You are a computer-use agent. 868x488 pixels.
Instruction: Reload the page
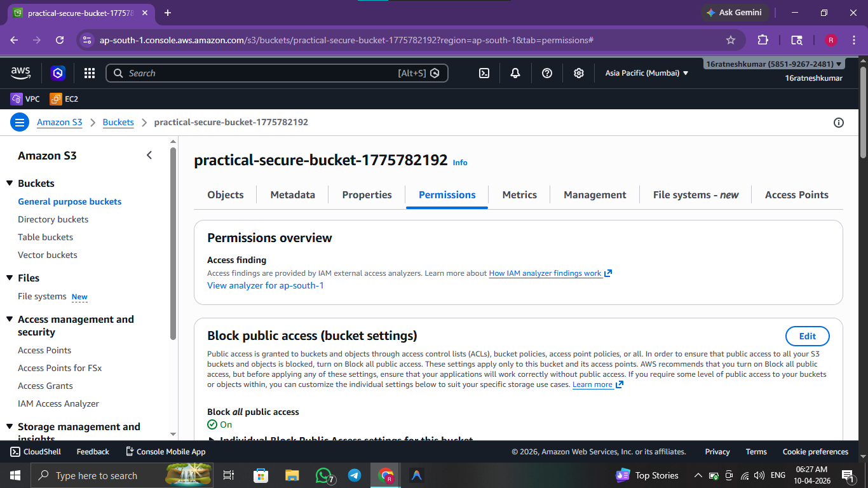click(60, 40)
